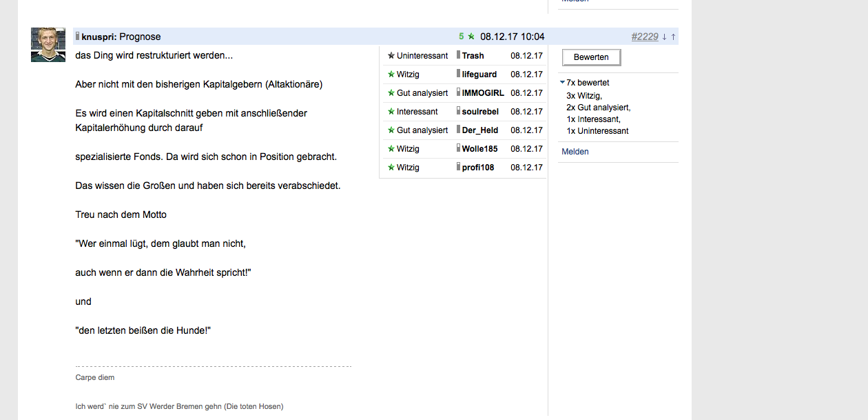
Task: Click the status bar icon beside Trash
Action: click(458, 55)
